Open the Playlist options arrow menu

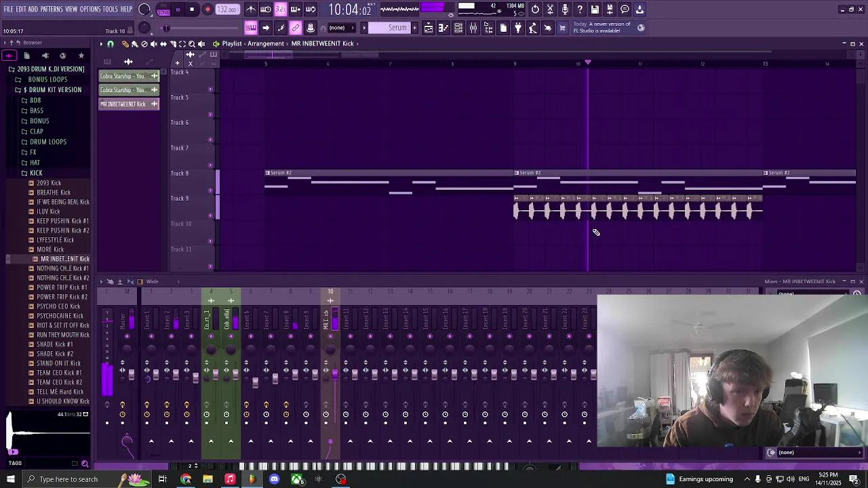(101, 44)
